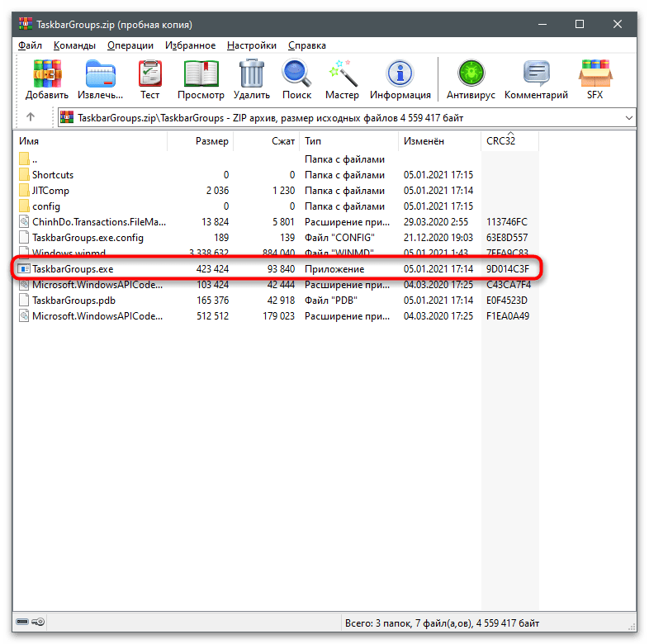Sort by the Изменён column header

point(440,141)
